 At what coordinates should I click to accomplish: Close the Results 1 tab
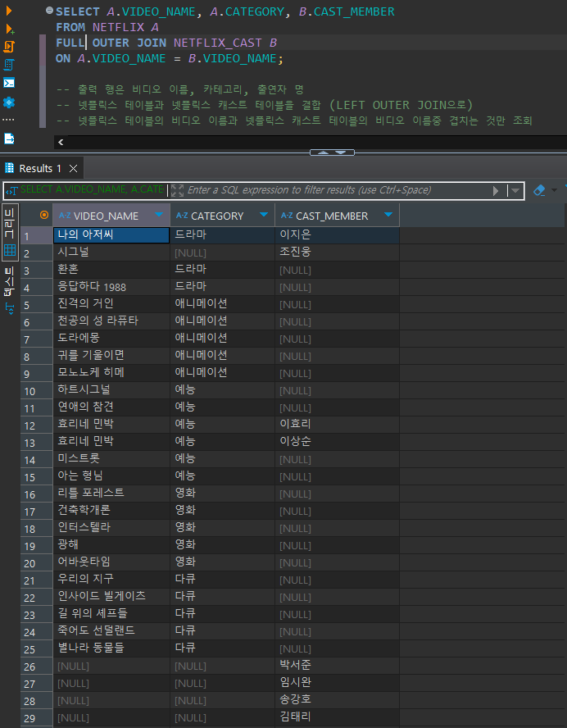[x=73, y=169]
